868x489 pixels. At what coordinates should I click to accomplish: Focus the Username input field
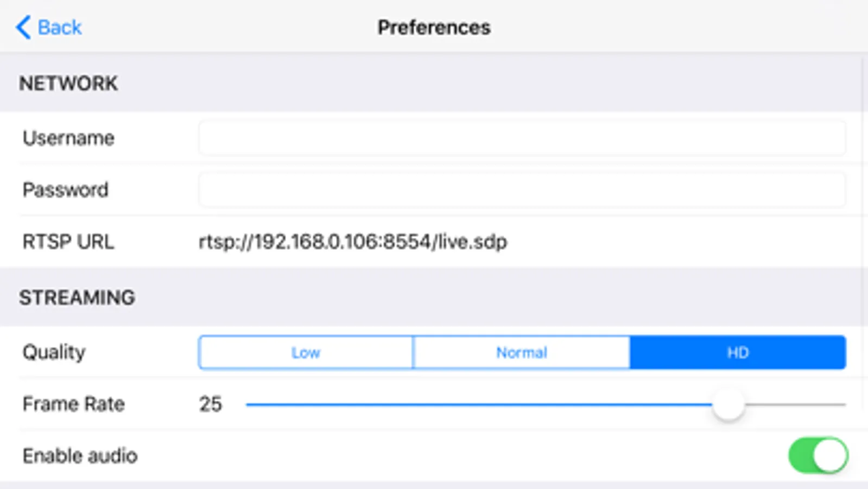click(522, 138)
